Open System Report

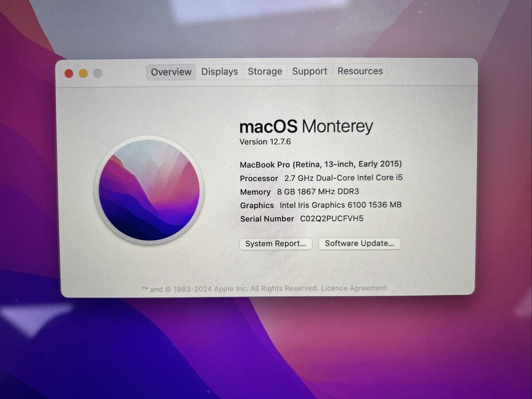[275, 244]
